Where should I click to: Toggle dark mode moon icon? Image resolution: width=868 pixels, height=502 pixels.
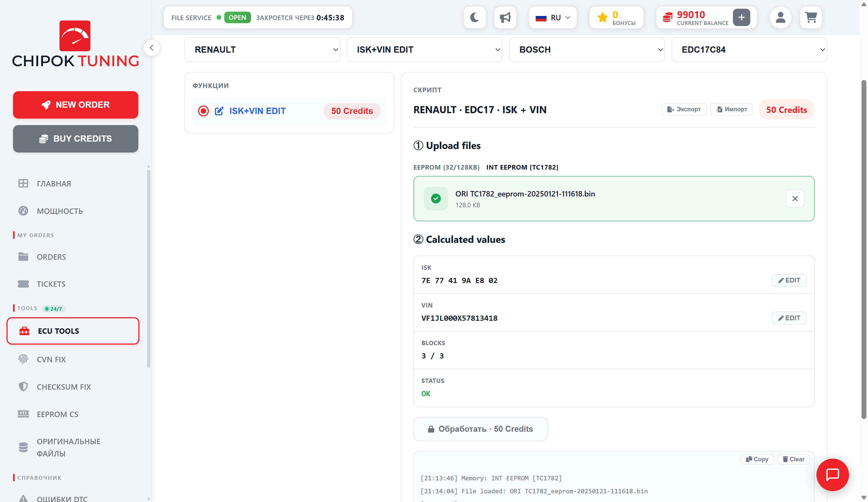[x=475, y=17]
